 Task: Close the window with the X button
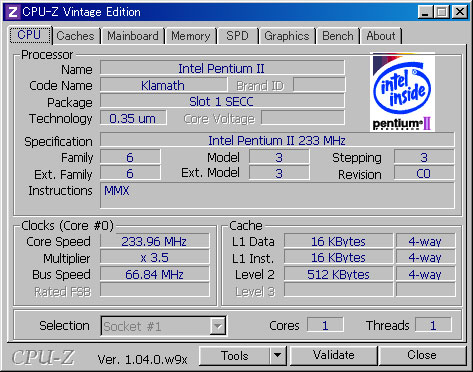point(460,12)
